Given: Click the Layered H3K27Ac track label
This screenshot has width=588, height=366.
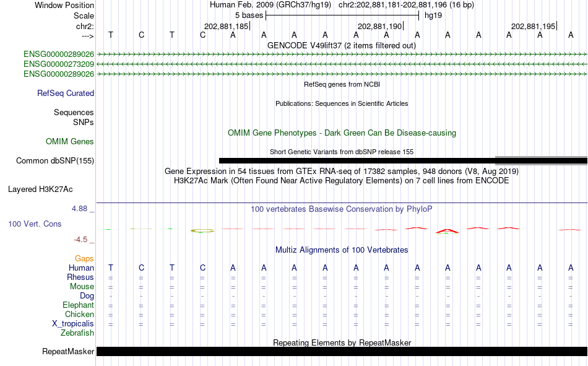Looking at the screenshot, I should 40,190.
